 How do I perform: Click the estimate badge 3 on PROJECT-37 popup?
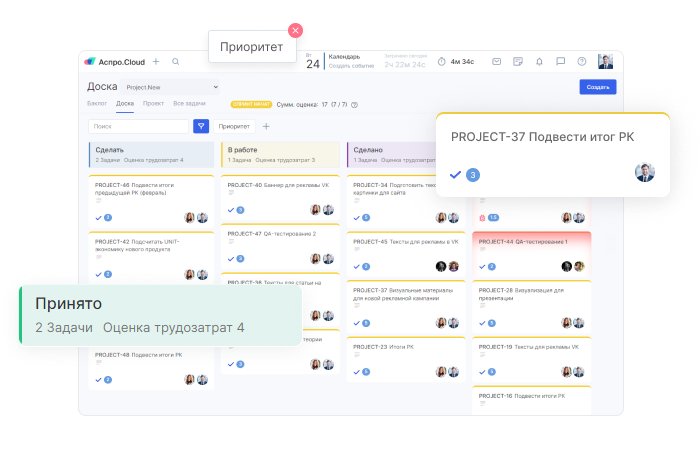(x=473, y=175)
